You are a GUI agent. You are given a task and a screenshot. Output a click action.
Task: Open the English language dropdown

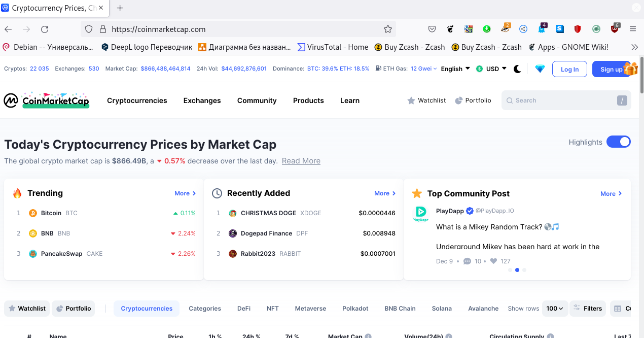pos(455,69)
